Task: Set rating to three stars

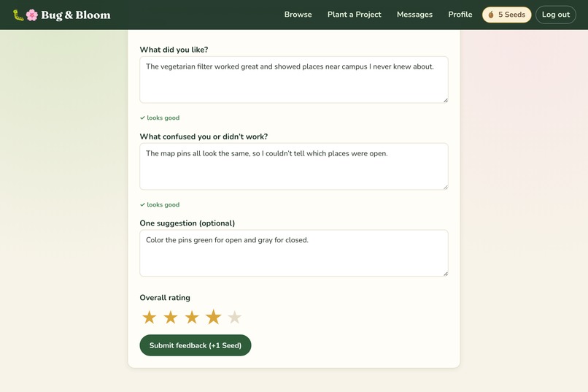Action: [x=192, y=318]
